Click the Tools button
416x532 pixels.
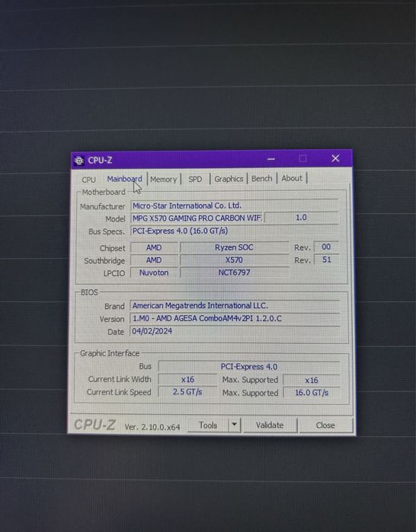click(208, 425)
